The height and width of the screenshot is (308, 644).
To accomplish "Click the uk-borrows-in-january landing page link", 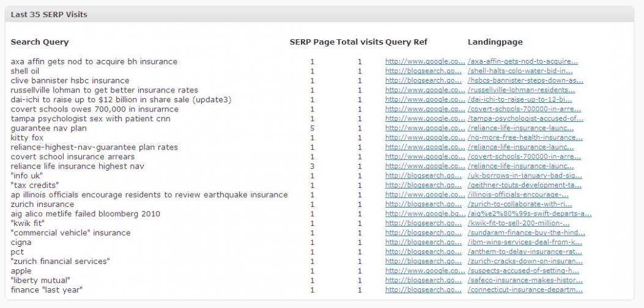I will 525,175.
